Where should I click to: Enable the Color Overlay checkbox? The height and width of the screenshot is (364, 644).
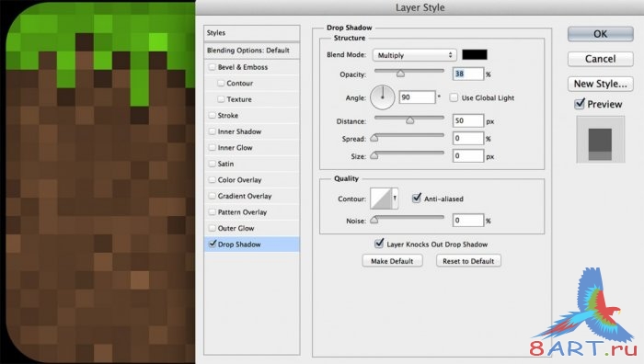point(213,180)
